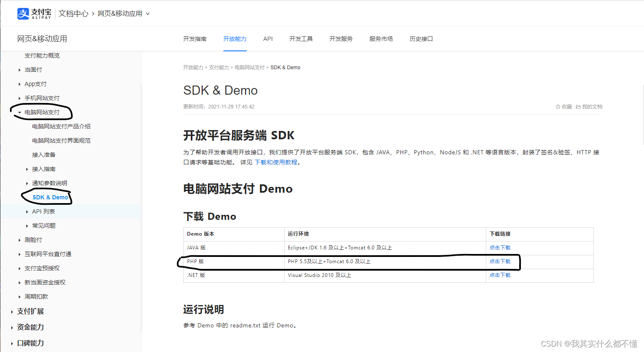Select the 历史接口 tab
This screenshot has height=352, width=644.
coord(421,39)
